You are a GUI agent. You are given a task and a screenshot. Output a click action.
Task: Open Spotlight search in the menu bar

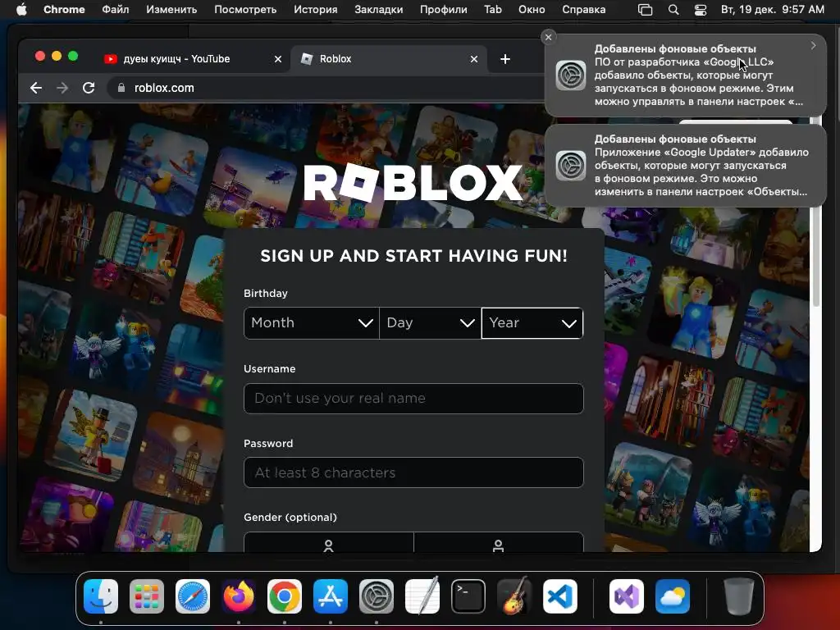tap(673, 10)
